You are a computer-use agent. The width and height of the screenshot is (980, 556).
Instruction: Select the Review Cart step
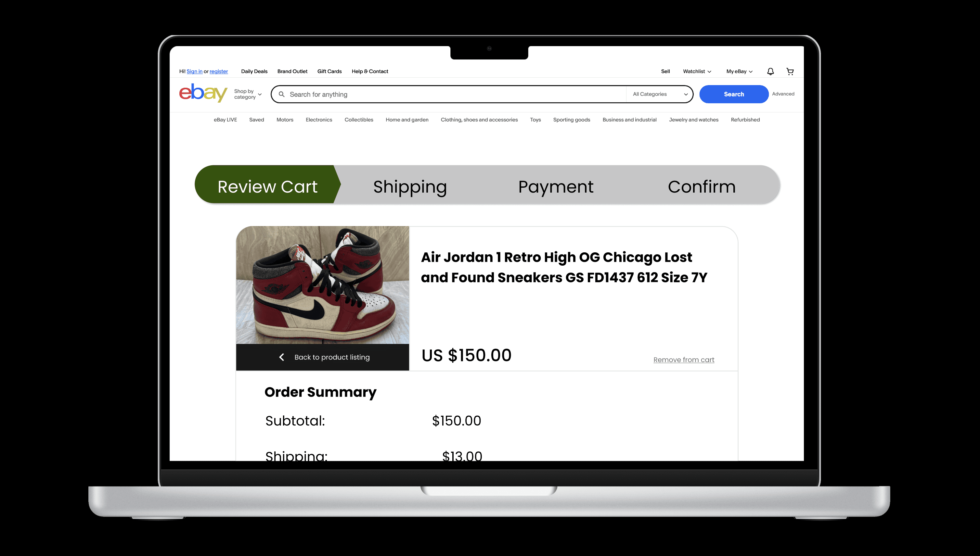click(267, 187)
